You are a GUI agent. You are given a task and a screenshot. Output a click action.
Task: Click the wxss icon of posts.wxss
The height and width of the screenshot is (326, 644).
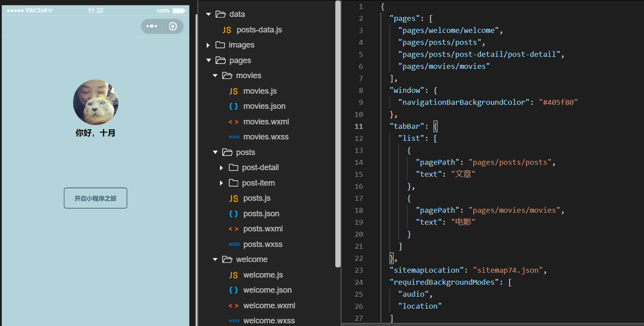234,244
